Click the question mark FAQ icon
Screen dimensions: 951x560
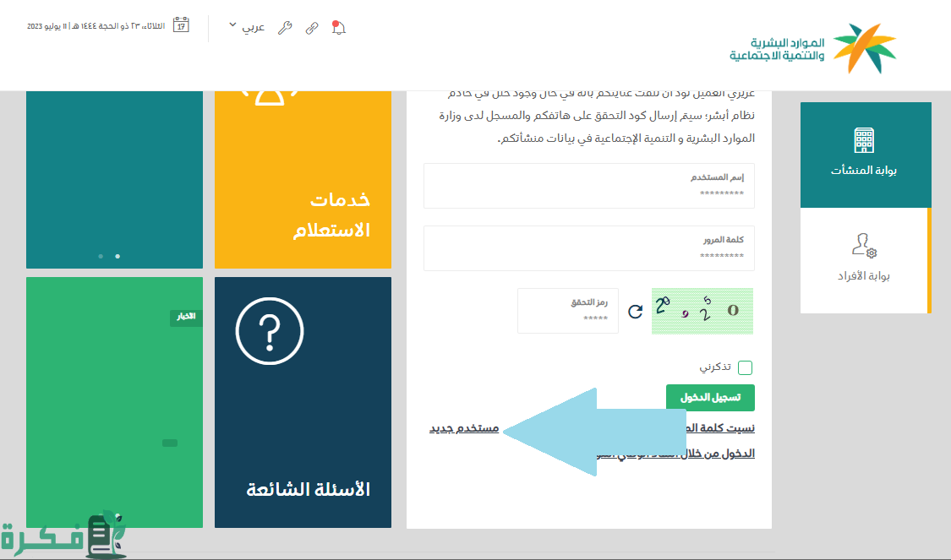point(268,332)
